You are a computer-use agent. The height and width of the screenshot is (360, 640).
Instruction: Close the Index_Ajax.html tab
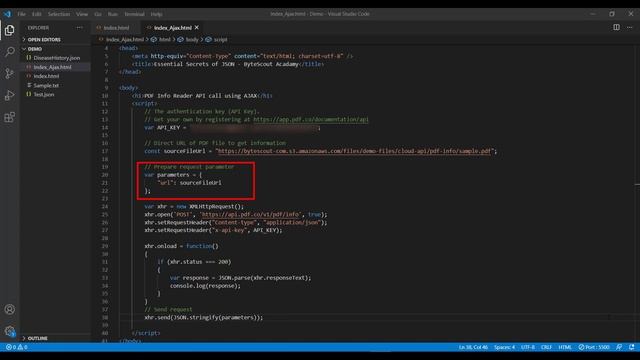coord(197,27)
